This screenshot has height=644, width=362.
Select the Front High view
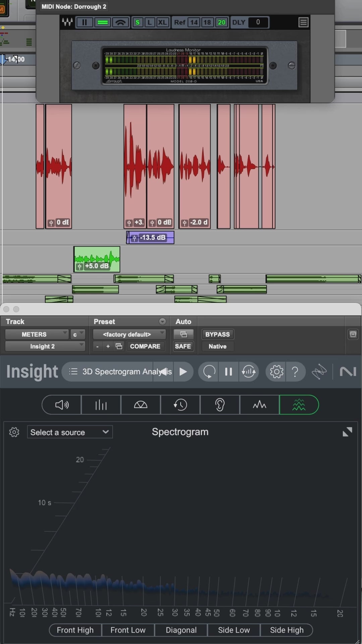pyautogui.click(x=75, y=630)
